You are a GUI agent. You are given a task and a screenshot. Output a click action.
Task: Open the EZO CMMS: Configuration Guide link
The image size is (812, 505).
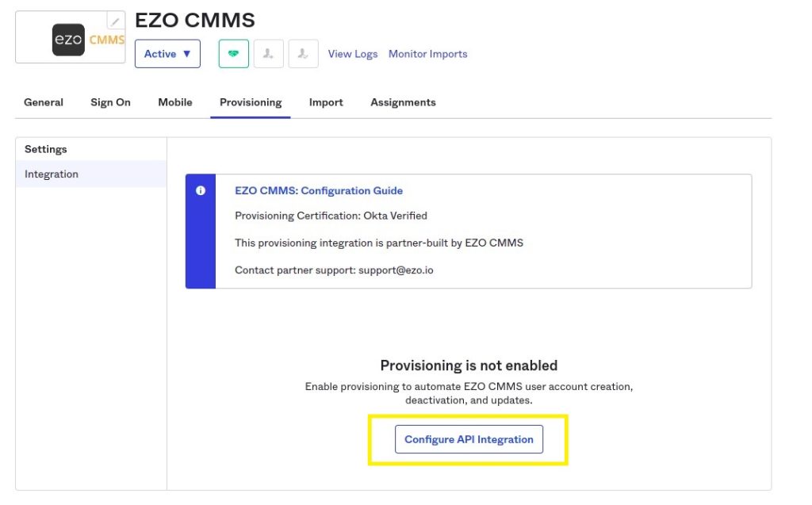pyautogui.click(x=319, y=190)
